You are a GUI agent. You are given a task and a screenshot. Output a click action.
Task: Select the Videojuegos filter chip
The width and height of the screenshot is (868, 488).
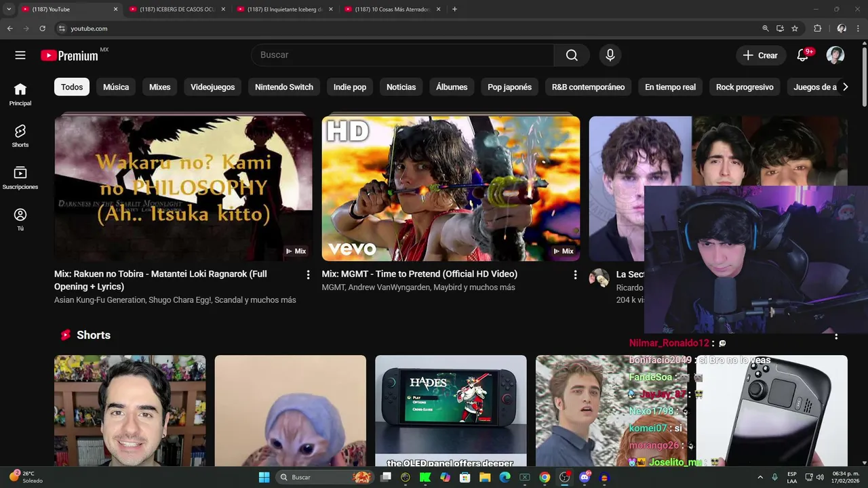coord(212,87)
